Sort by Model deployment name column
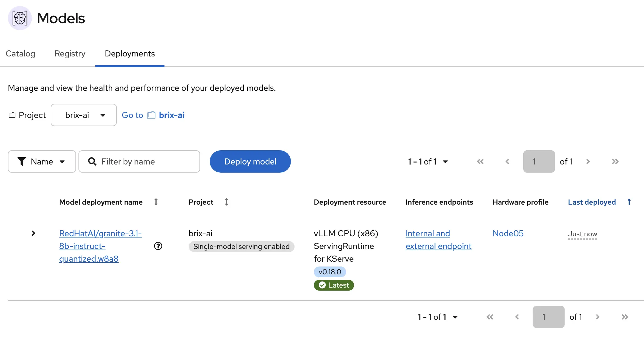Viewport: 644px width, 338px height. point(109,202)
